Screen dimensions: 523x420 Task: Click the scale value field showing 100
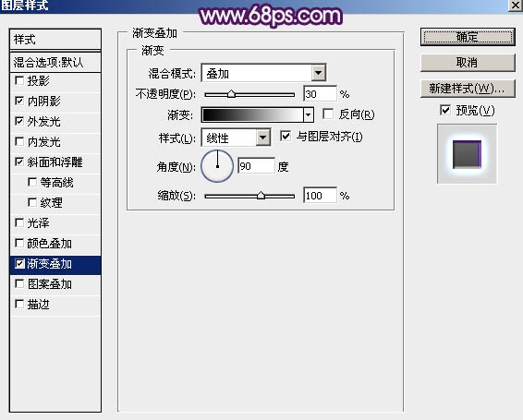pos(320,196)
